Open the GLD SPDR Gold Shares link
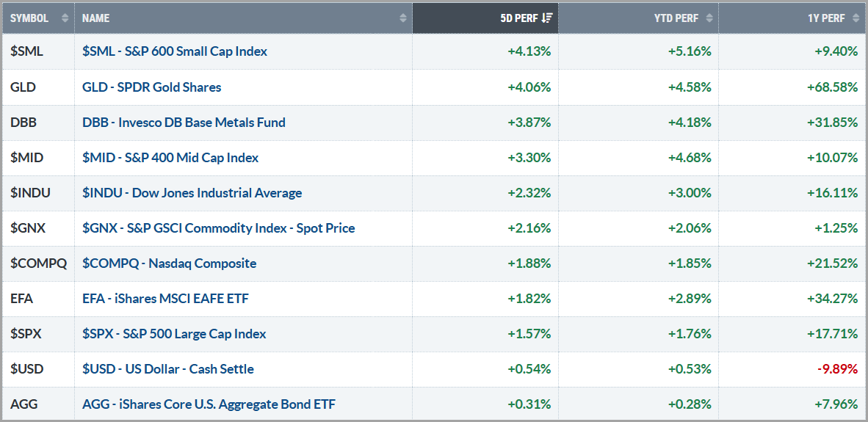The height and width of the screenshot is (422, 868). click(151, 87)
